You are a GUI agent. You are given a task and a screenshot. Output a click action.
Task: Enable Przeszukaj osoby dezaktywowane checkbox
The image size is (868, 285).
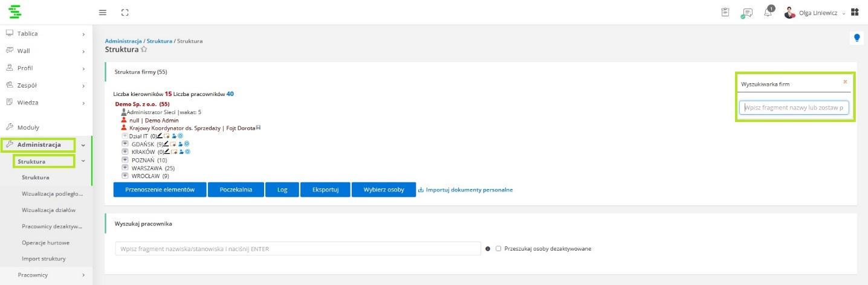click(498, 248)
